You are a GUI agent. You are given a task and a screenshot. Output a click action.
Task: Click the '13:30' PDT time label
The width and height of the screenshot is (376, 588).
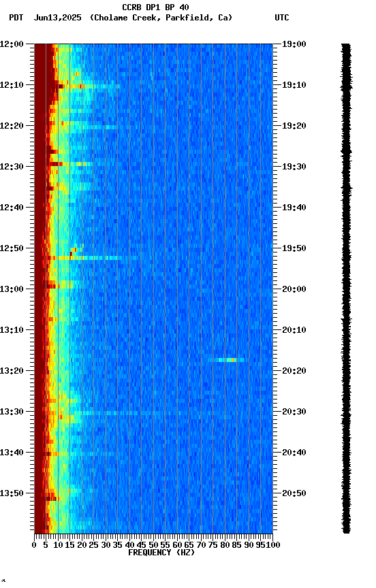[12, 412]
